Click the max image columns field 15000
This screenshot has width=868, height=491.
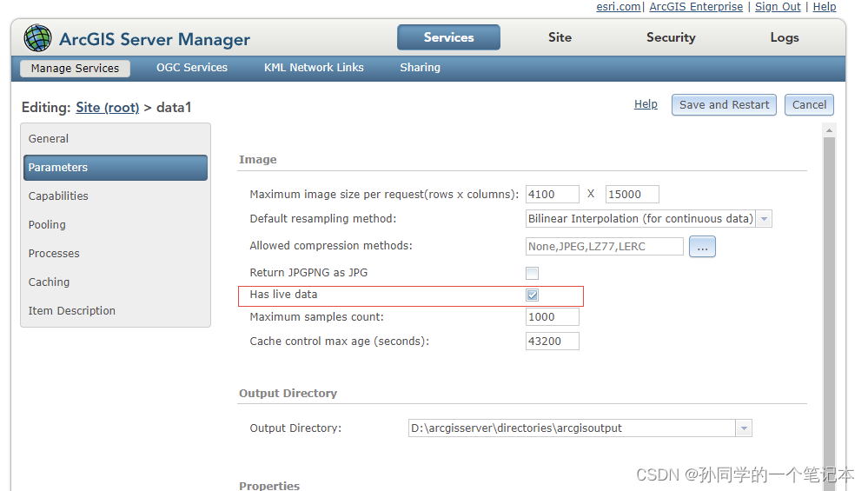[x=633, y=195]
